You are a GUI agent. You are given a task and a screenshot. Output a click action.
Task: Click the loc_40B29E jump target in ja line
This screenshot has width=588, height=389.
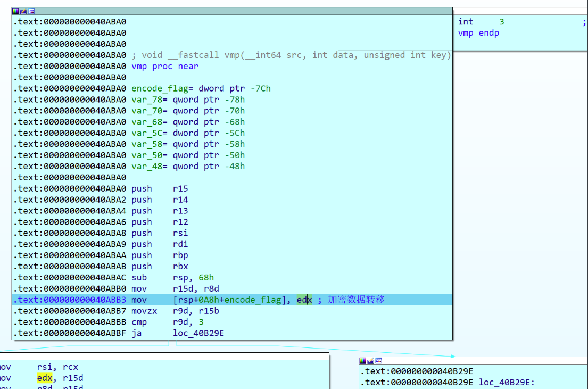click(x=198, y=333)
